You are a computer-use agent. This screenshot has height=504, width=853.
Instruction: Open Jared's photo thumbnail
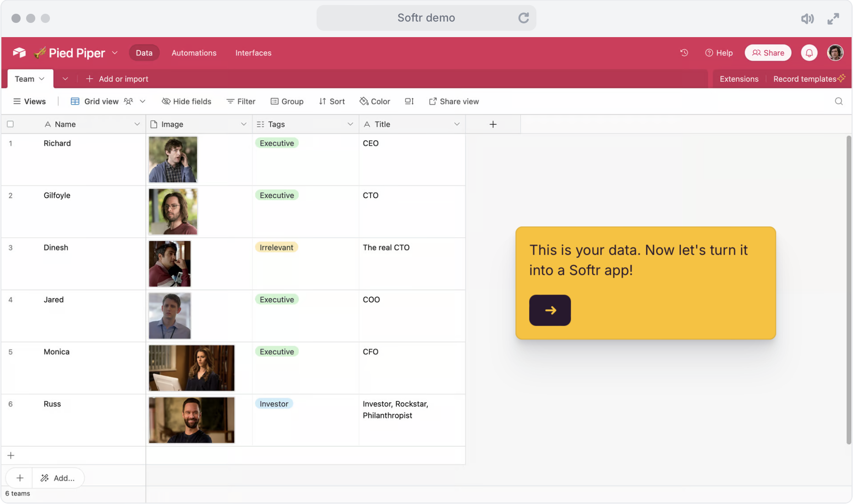pos(170,316)
